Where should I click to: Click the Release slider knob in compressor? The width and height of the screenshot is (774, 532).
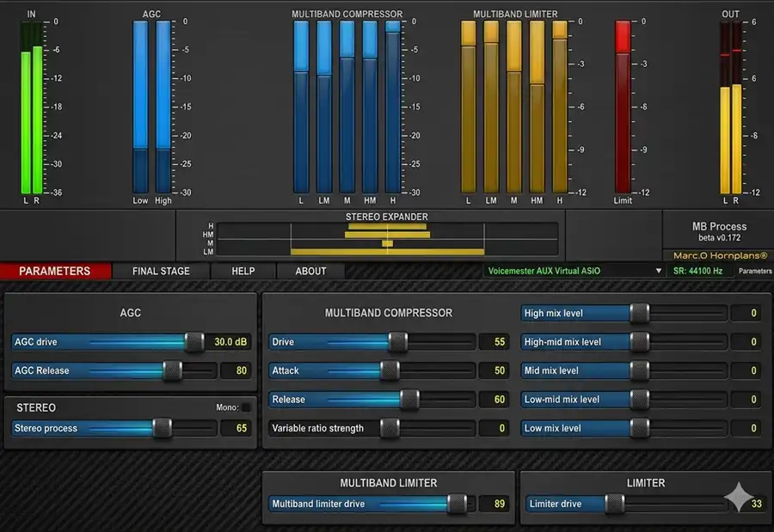[x=409, y=400]
